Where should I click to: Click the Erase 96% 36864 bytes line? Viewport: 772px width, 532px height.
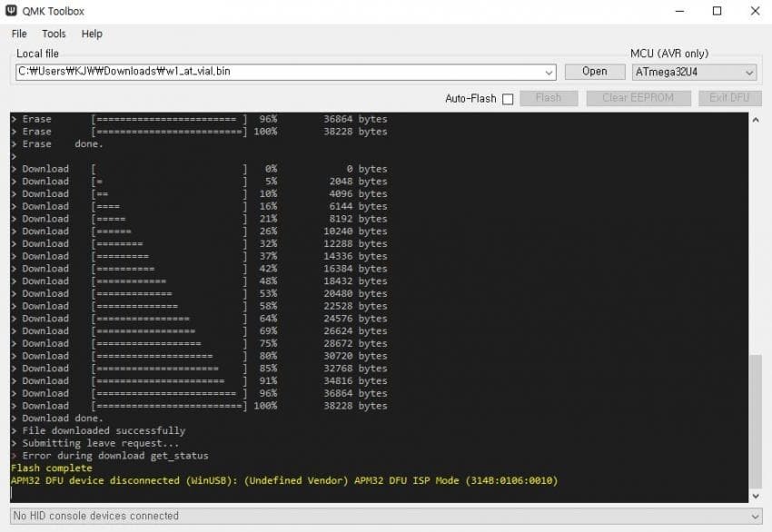tap(200, 119)
